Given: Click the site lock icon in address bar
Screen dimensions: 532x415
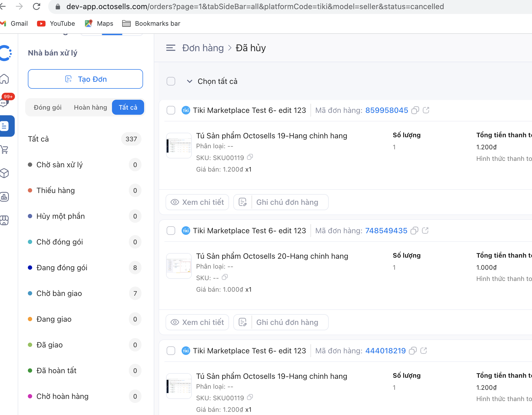Looking at the screenshot, I should (58, 6).
